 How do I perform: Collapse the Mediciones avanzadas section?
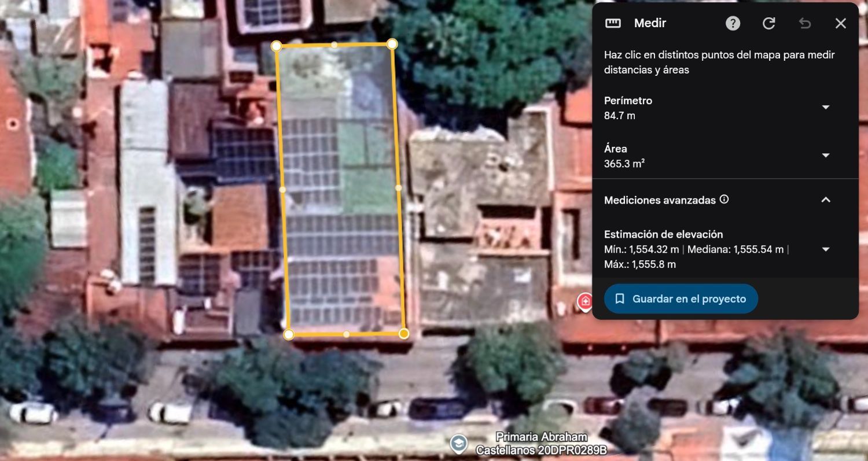coord(826,200)
